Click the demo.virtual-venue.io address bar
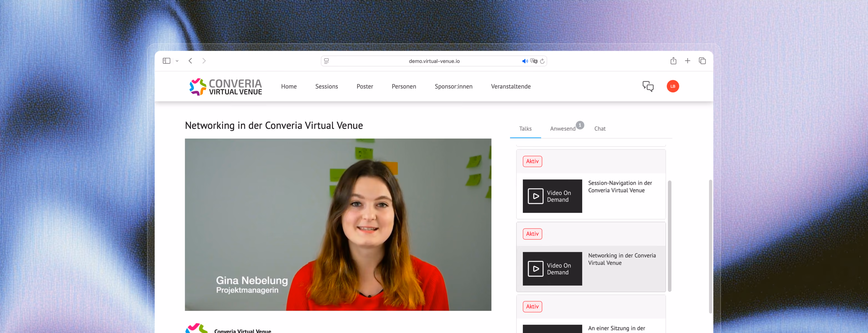Image resolution: width=868 pixels, height=333 pixels. point(434,61)
